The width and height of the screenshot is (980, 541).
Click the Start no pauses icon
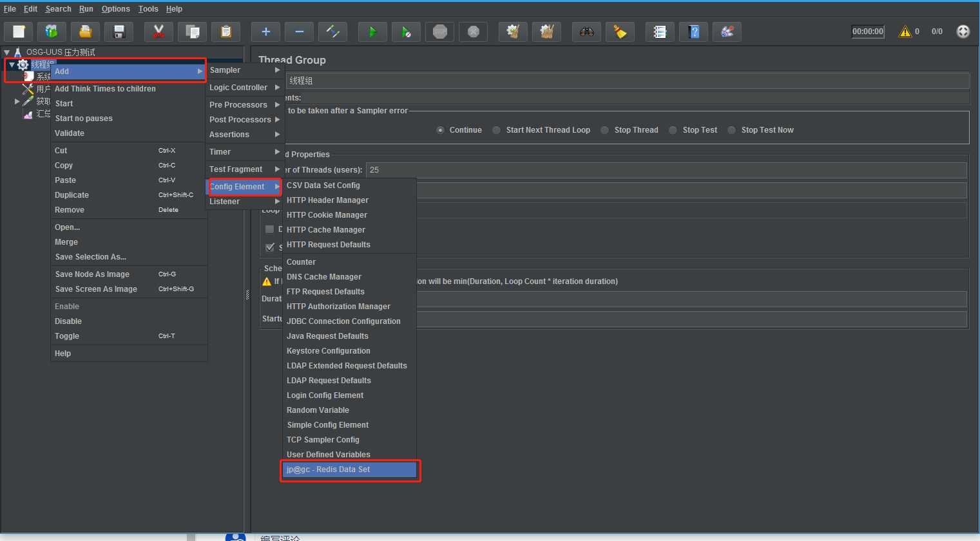click(x=406, y=32)
